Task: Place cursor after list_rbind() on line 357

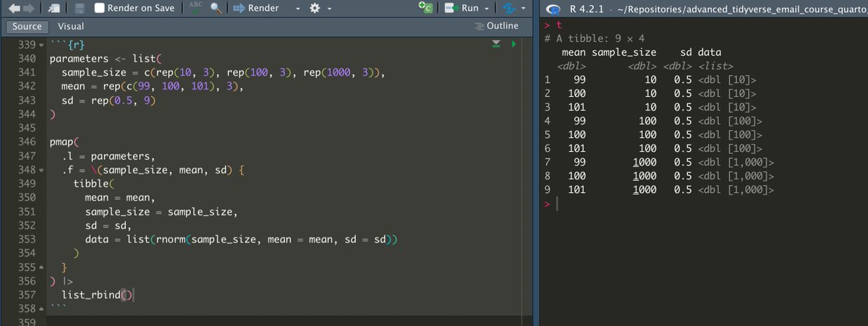Action: [135, 294]
